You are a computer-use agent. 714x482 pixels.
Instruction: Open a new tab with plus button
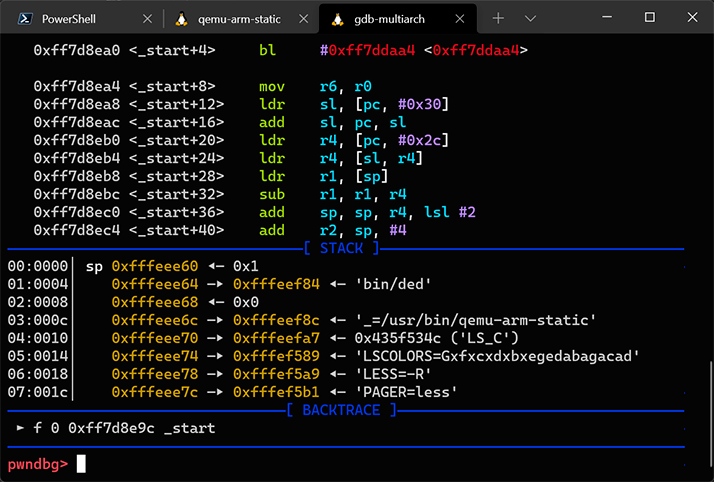pos(498,18)
